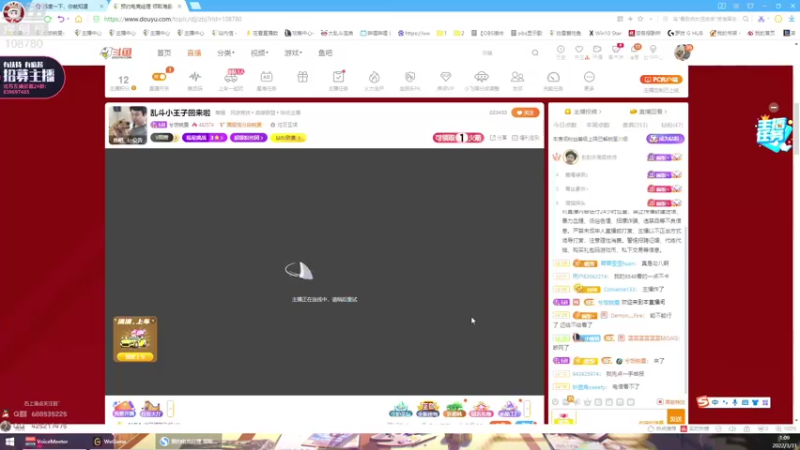This screenshot has height=450, width=800.
Task: Open the purple star challenge badge
Action: pyautogui.click(x=204, y=138)
